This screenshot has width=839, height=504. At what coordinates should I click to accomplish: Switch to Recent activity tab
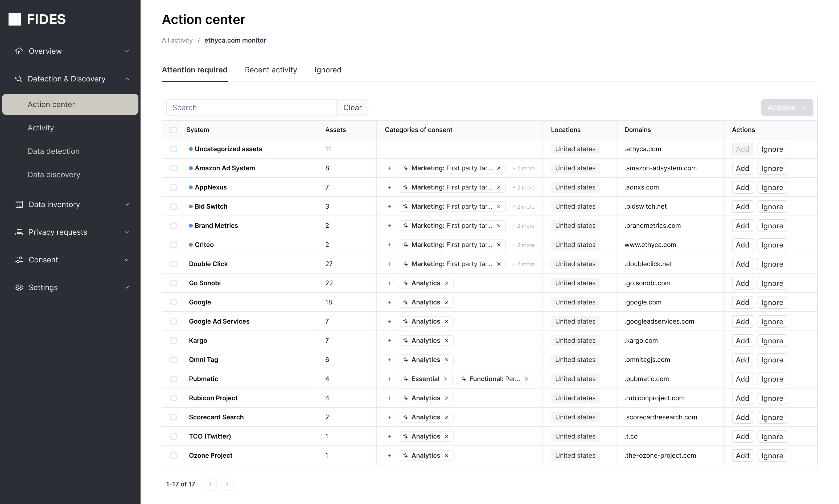click(271, 70)
